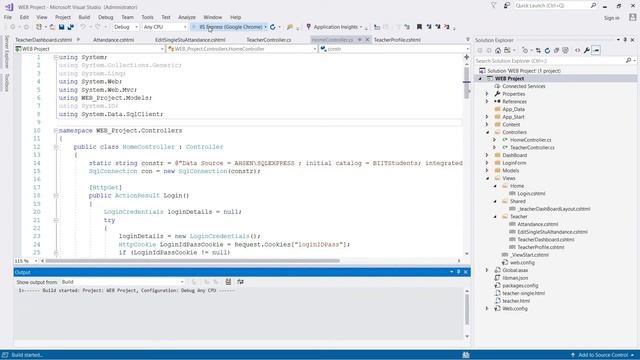This screenshot has width=640, height=360.
Task: Collapse the Teacher folder under Views
Action: pos(496,217)
